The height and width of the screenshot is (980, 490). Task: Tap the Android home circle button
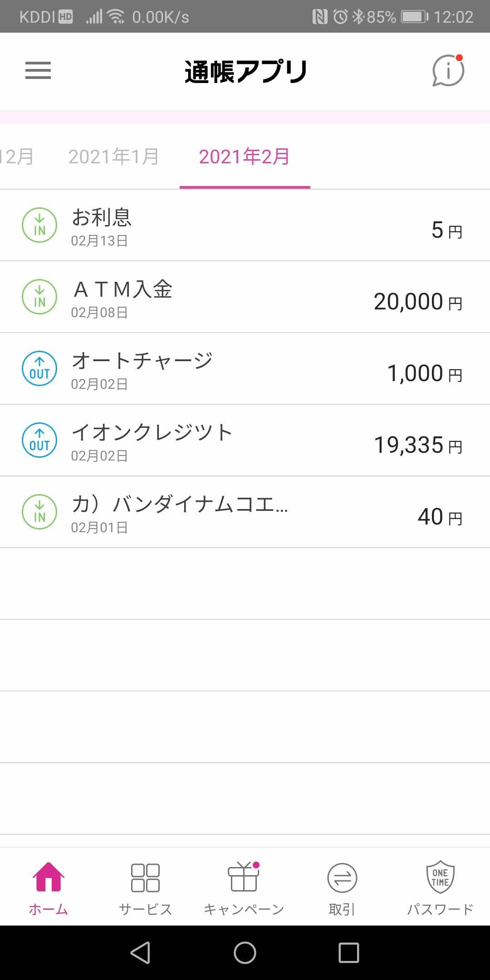point(245,952)
